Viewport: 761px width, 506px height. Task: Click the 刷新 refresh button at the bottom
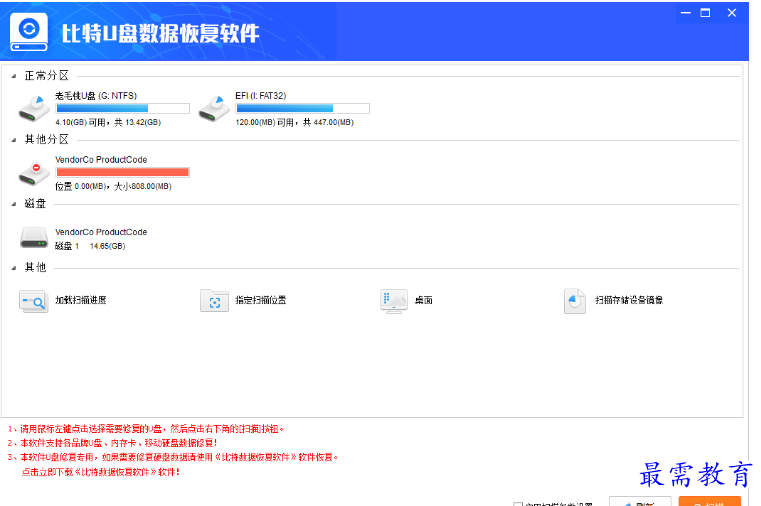pos(640,502)
